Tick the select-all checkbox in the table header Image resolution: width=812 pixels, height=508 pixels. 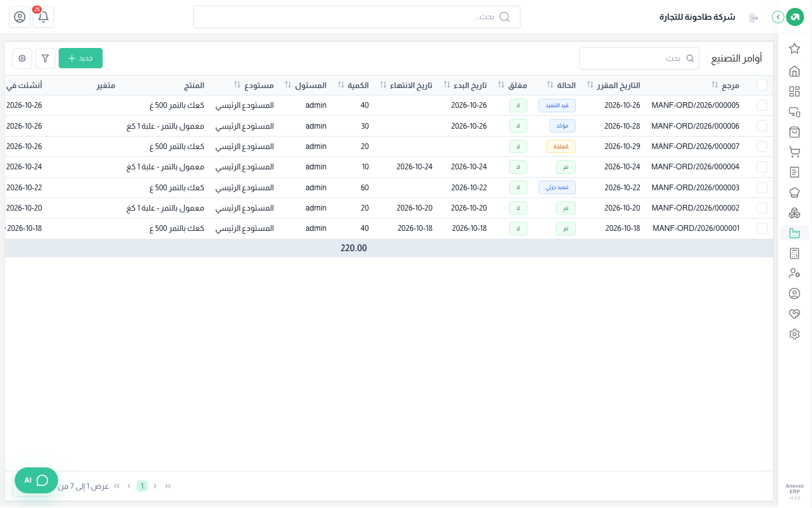[762, 85]
